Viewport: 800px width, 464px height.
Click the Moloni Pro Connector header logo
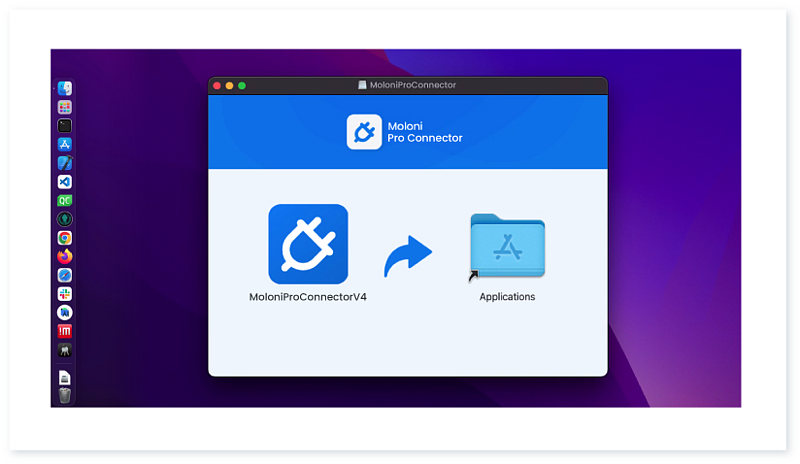coord(364,132)
